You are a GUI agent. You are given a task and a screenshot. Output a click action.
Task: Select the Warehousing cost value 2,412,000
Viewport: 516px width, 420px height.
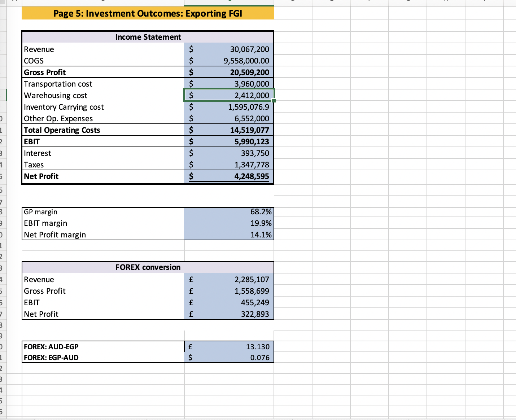[x=252, y=96]
